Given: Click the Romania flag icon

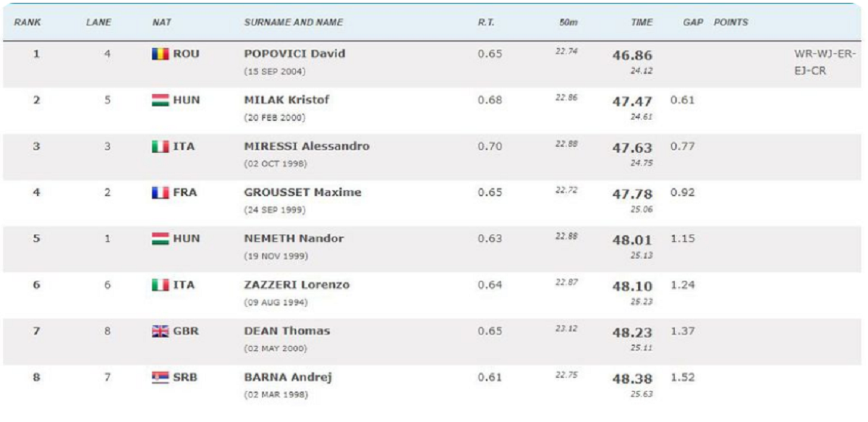Looking at the screenshot, I should pos(160,54).
